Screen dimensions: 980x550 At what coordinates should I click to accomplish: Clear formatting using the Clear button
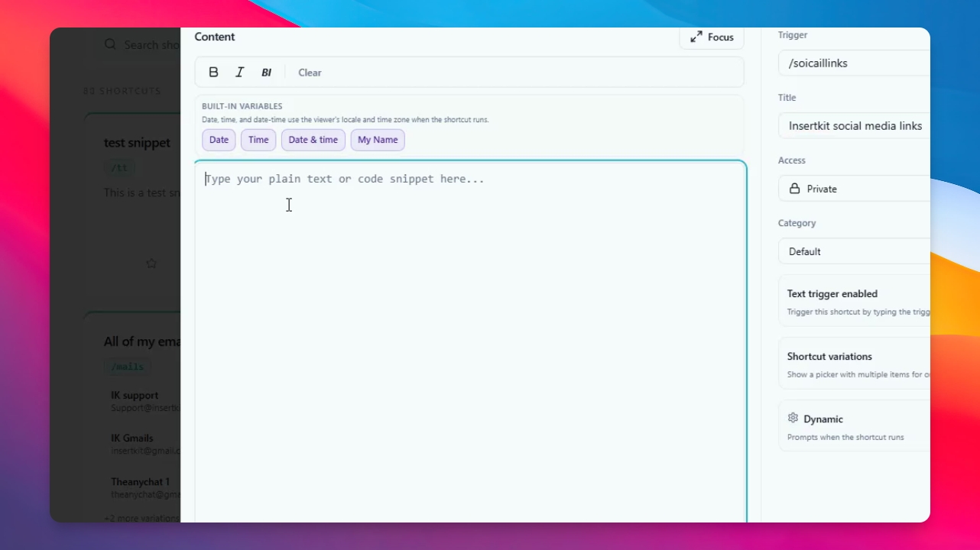pyautogui.click(x=310, y=73)
